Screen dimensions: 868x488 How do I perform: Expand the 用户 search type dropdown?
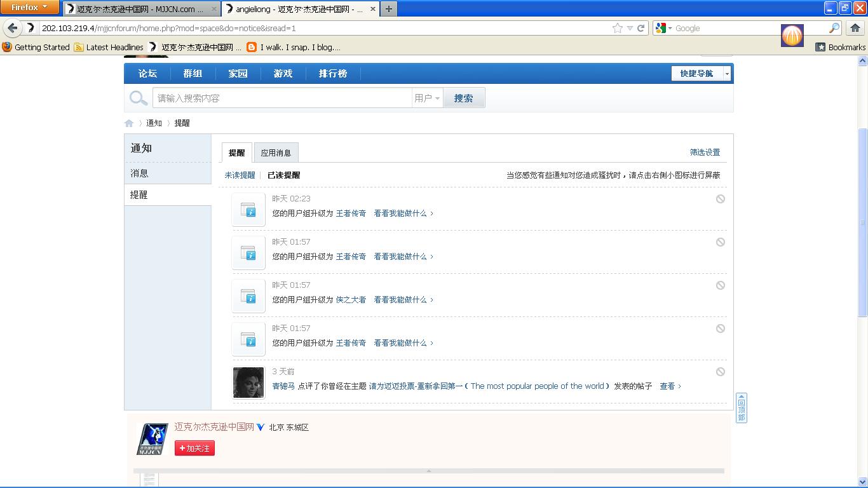(427, 98)
